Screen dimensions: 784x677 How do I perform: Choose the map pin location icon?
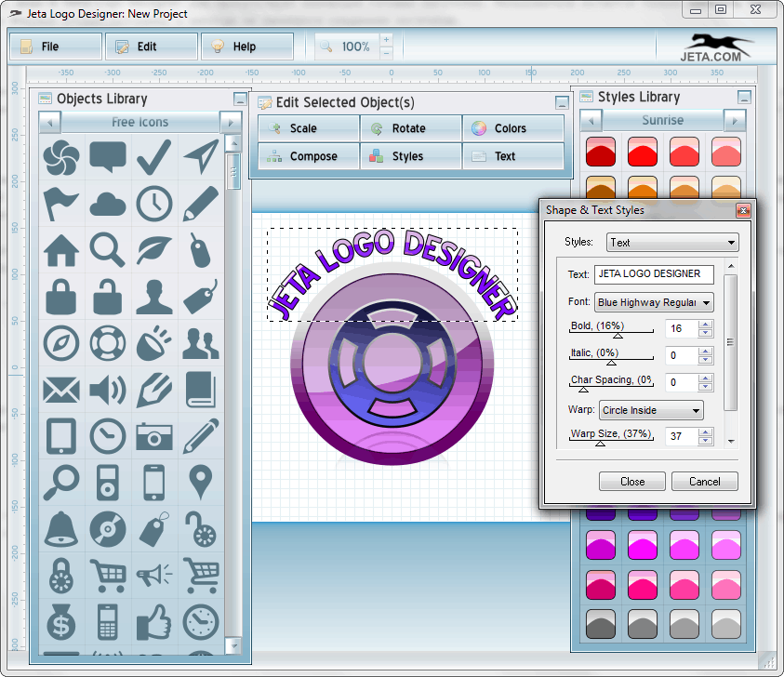coord(201,483)
